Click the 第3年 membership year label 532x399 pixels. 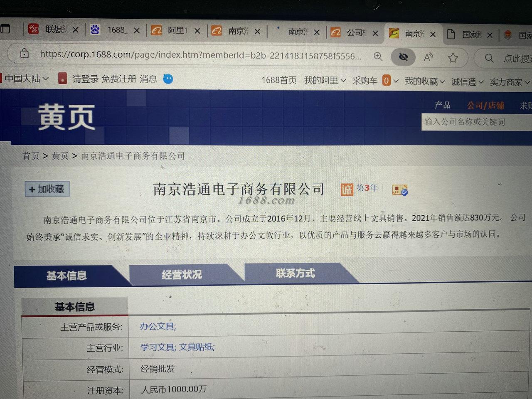(x=367, y=188)
